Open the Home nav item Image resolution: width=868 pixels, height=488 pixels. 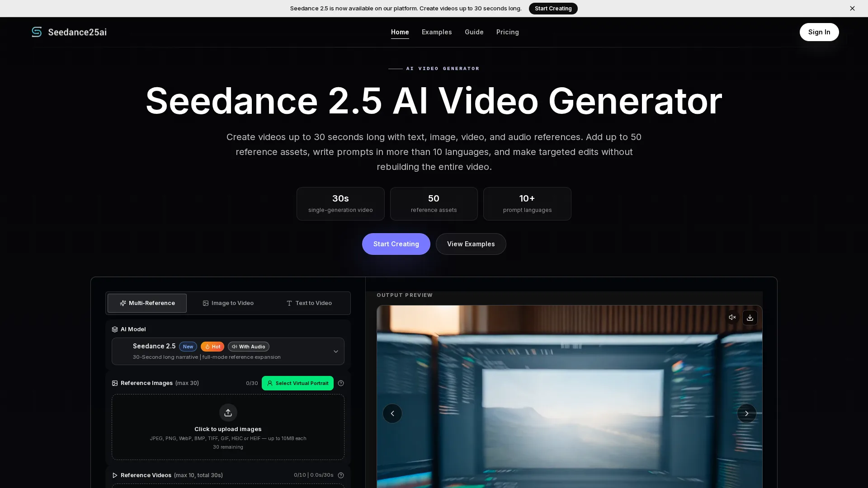pos(400,32)
